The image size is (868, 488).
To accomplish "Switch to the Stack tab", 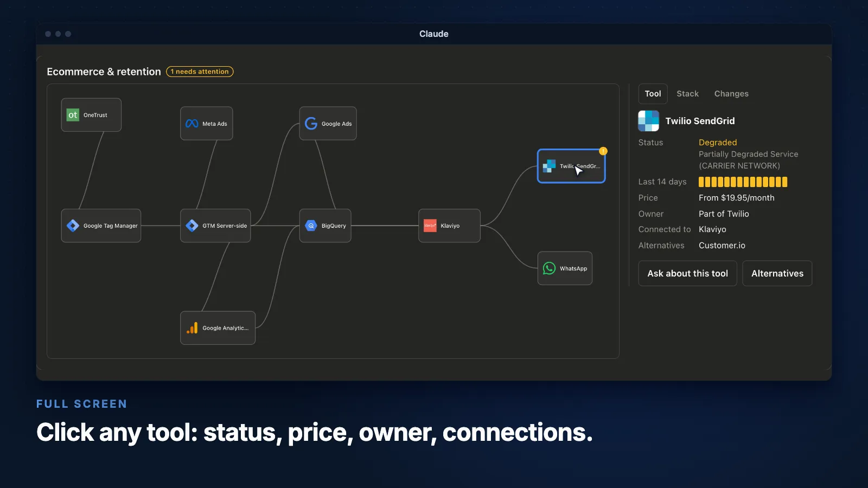I will pos(687,94).
